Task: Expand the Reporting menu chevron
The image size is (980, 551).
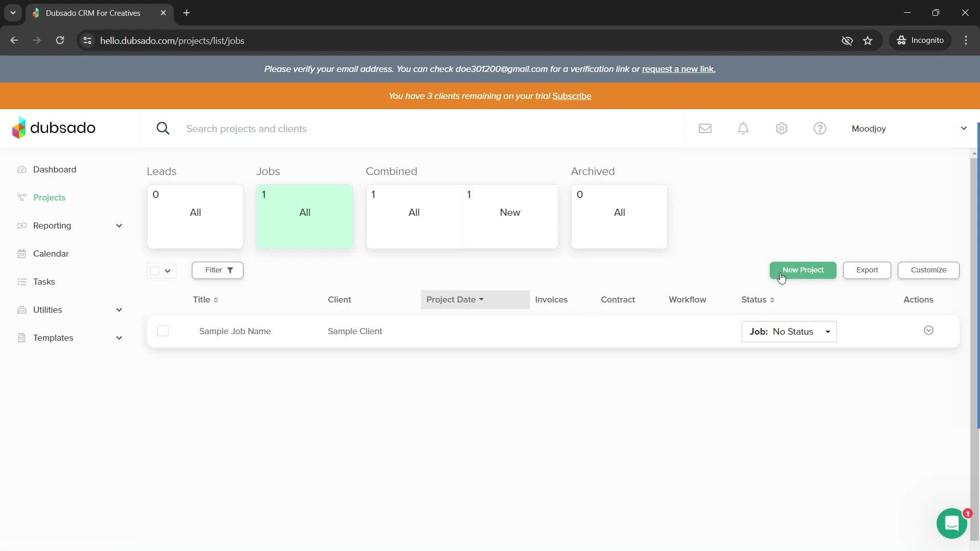Action: (119, 226)
